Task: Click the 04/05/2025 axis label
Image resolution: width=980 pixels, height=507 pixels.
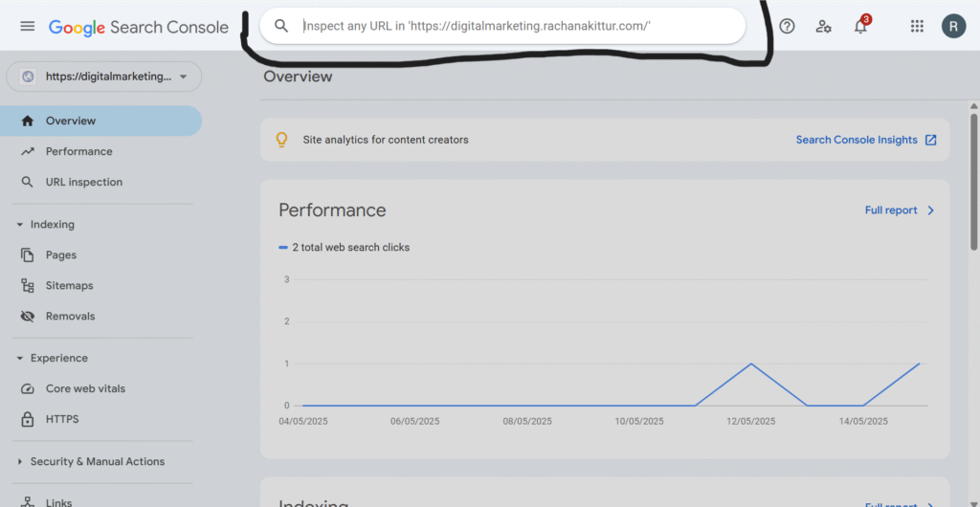Action: click(303, 422)
